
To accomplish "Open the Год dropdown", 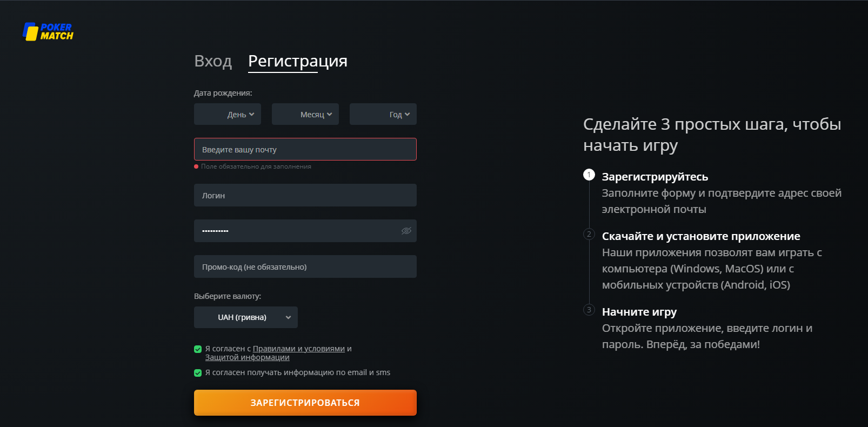I will click(x=383, y=114).
